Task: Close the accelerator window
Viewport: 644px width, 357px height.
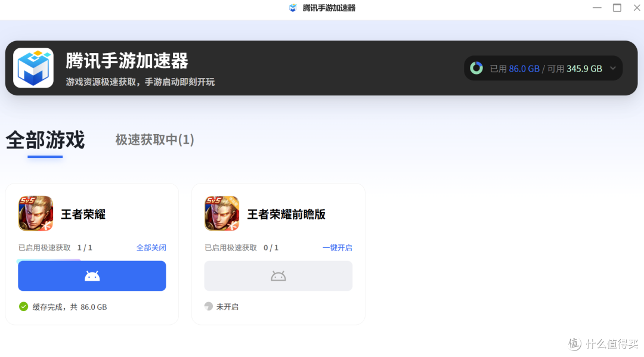Action: pos(637,8)
